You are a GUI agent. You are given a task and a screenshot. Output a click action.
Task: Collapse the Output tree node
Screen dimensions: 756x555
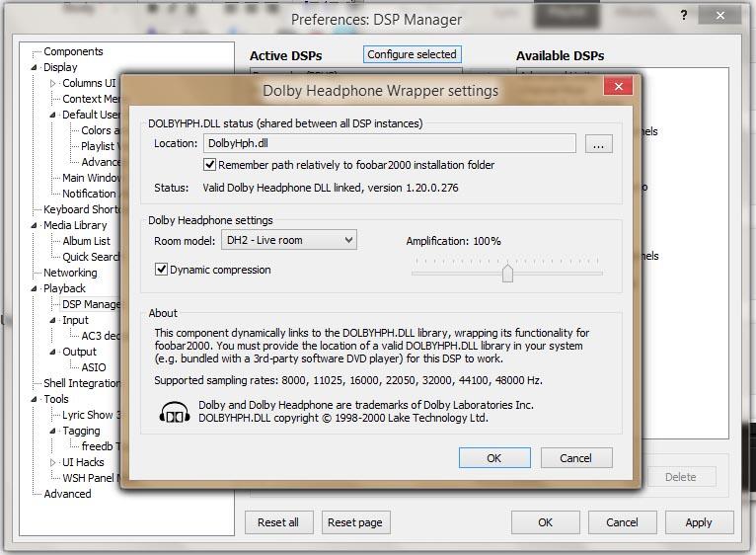coord(52,352)
